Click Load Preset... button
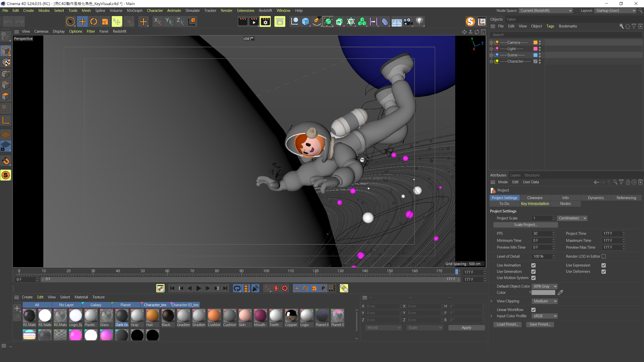Viewport: 644px width, 362px height. point(507,324)
